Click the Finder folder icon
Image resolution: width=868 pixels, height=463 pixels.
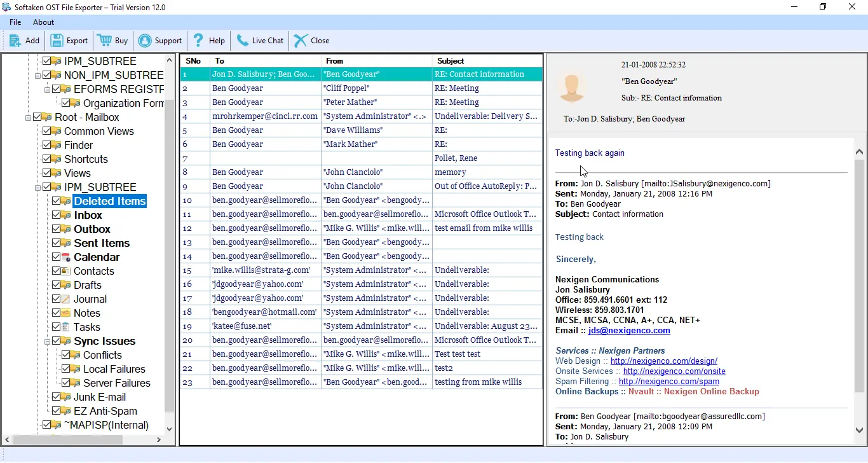[57, 145]
